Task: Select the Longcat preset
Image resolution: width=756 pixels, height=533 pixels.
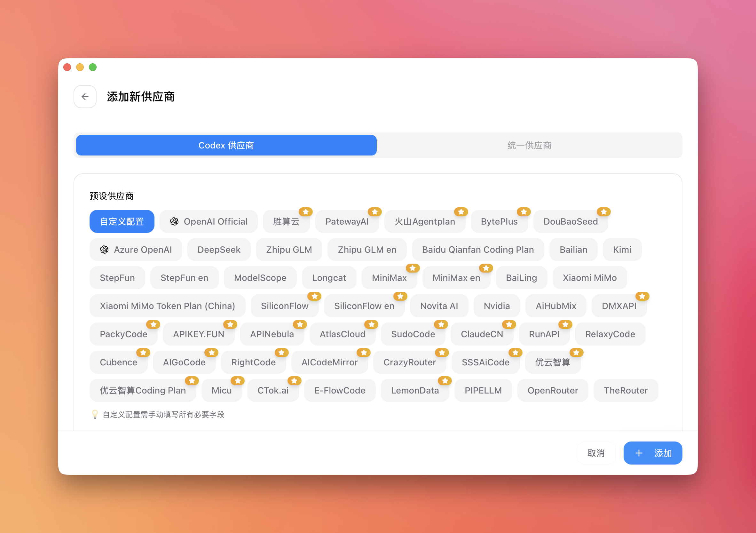Action: click(x=329, y=278)
